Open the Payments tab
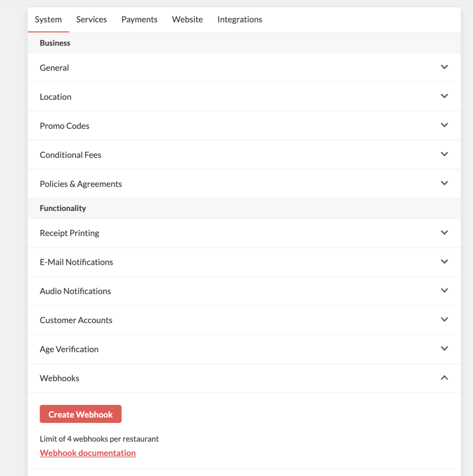The height and width of the screenshot is (476, 473). point(139,19)
